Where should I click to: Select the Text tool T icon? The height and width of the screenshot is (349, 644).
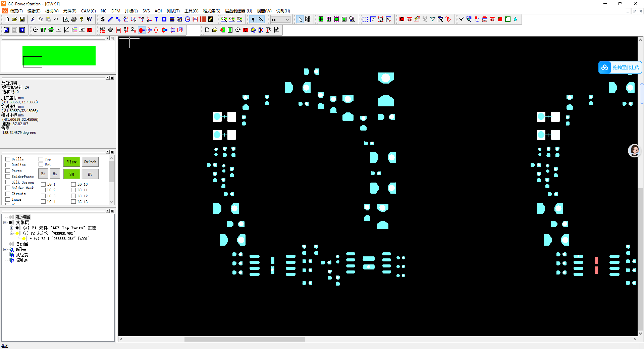click(x=156, y=19)
